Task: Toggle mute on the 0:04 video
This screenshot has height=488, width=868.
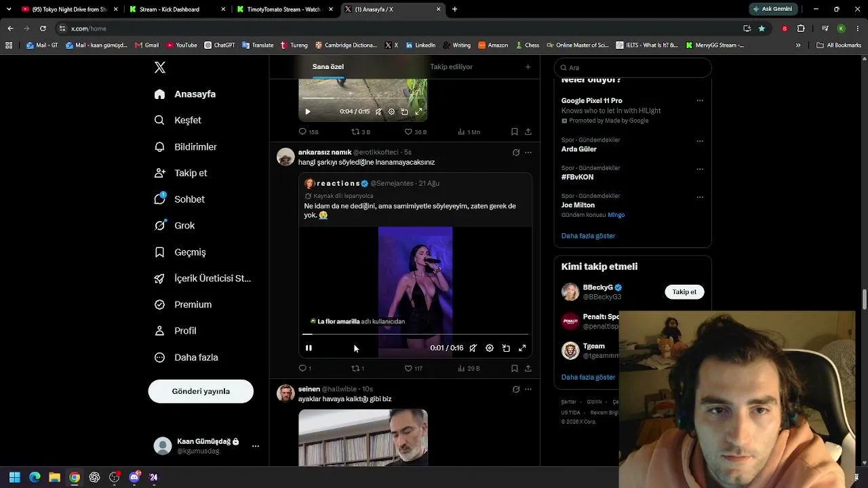Action: pyautogui.click(x=378, y=112)
